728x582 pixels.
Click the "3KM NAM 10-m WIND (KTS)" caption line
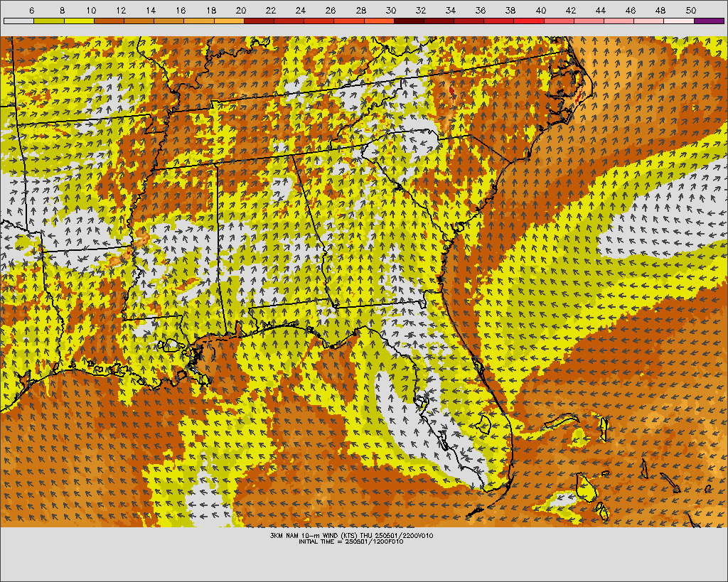click(x=351, y=536)
